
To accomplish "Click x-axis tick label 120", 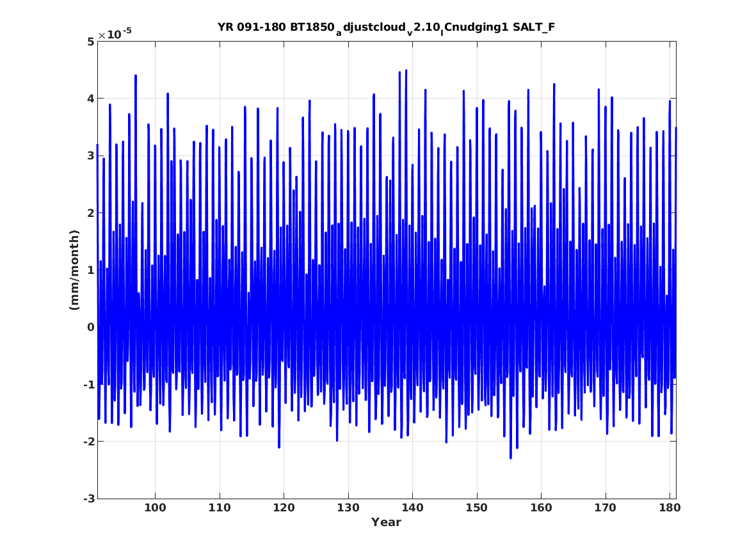I will coord(284,508).
